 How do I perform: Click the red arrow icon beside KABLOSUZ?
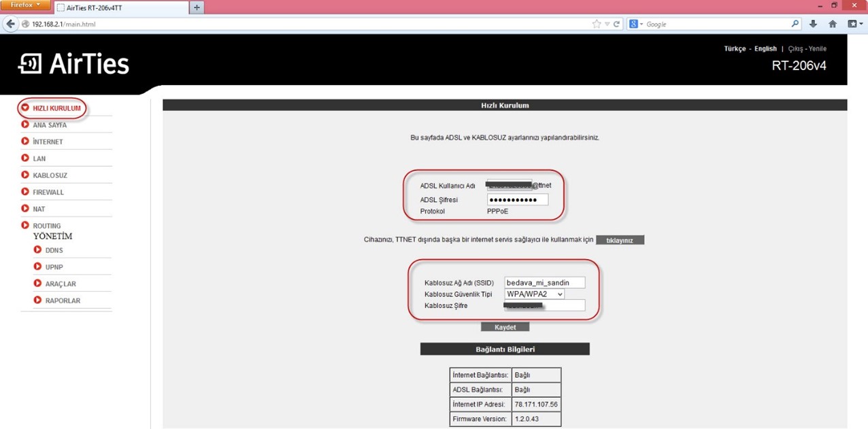pos(25,175)
